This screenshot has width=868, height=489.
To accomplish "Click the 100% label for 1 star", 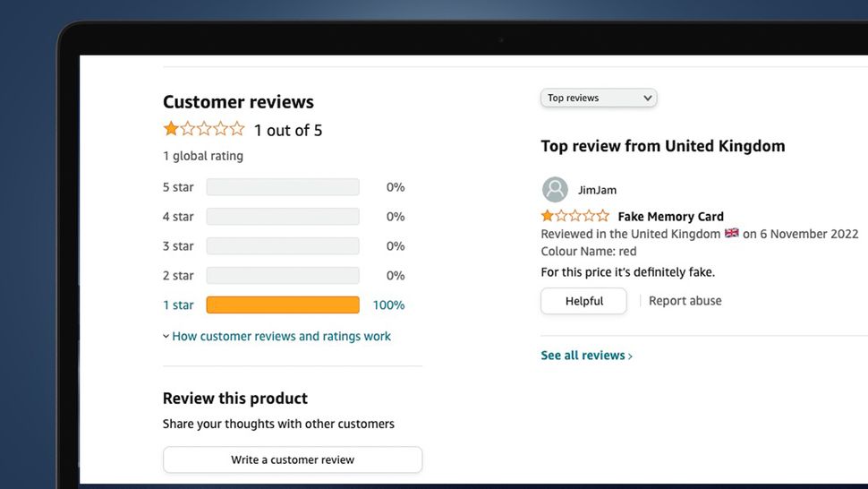I will click(x=388, y=305).
